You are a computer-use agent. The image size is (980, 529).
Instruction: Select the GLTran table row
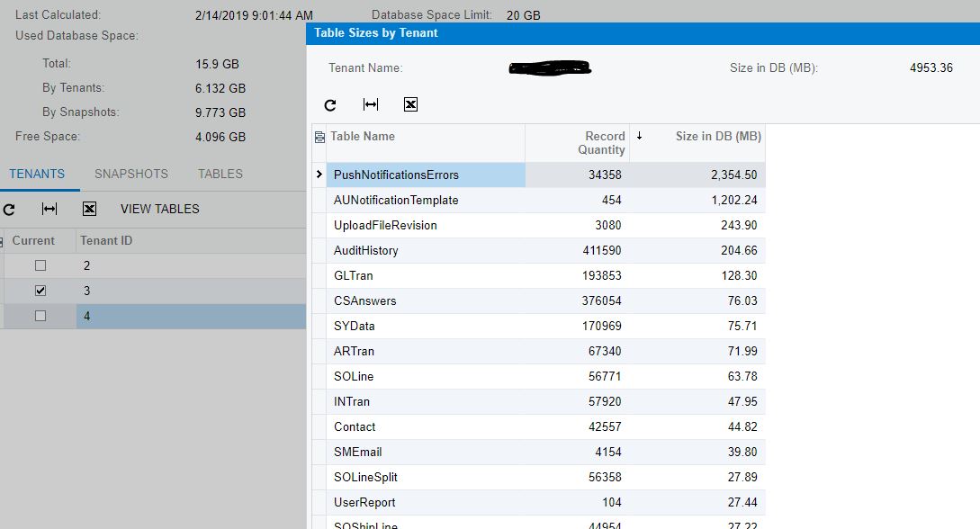click(405, 275)
